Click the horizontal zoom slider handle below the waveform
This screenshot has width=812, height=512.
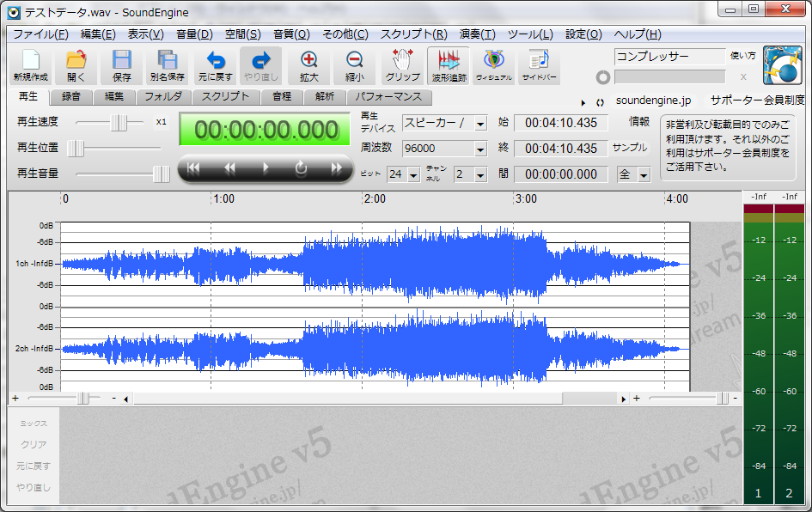[x=82, y=399]
